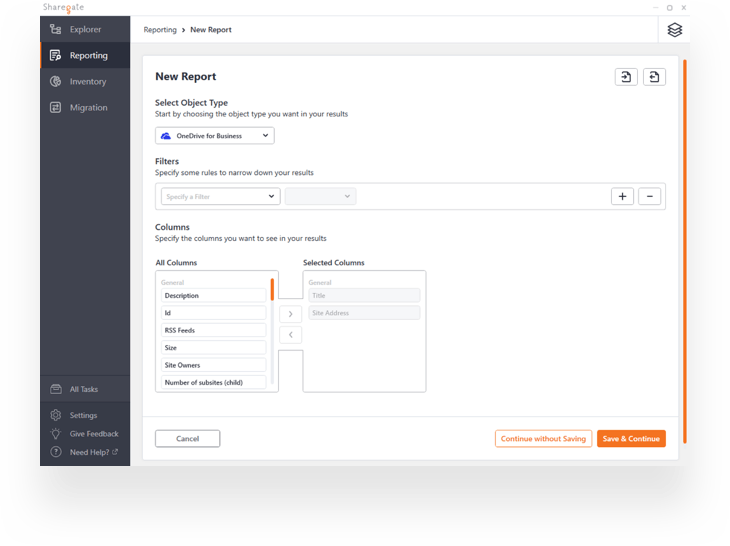This screenshot has height=546, width=730.
Task: Click the Sharegate logo in title bar
Action: pos(63,7)
